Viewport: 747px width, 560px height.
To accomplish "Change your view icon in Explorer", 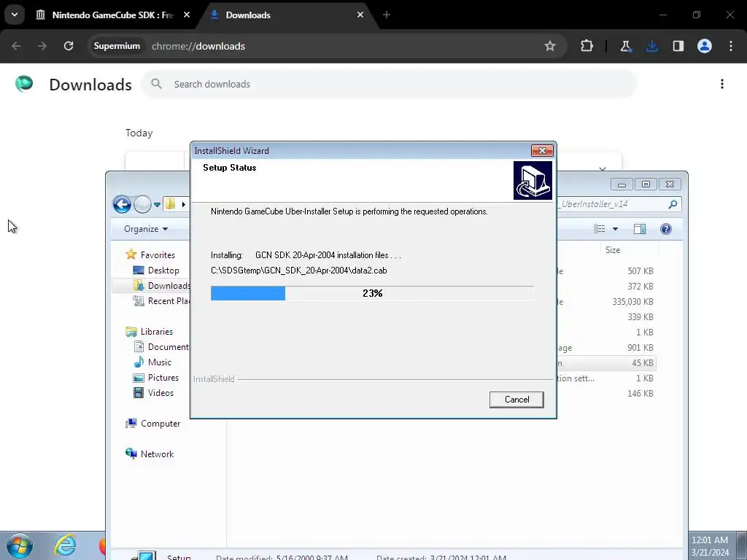I will tap(600, 229).
